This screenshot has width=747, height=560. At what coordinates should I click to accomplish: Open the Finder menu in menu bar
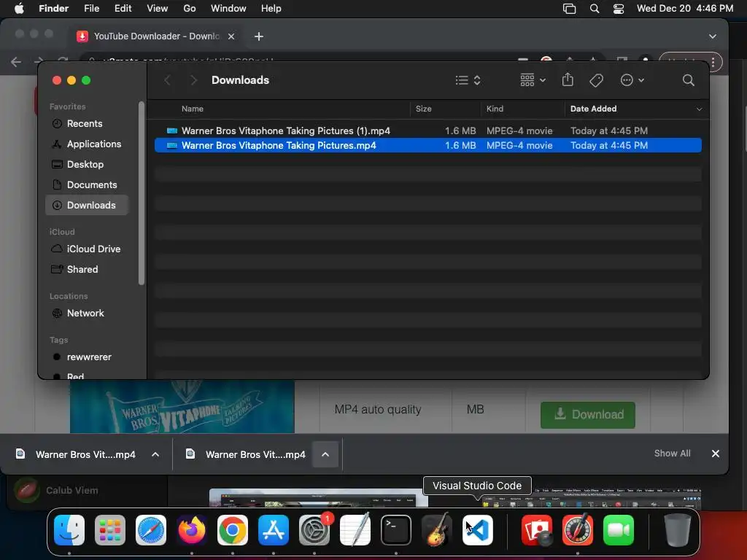point(53,9)
